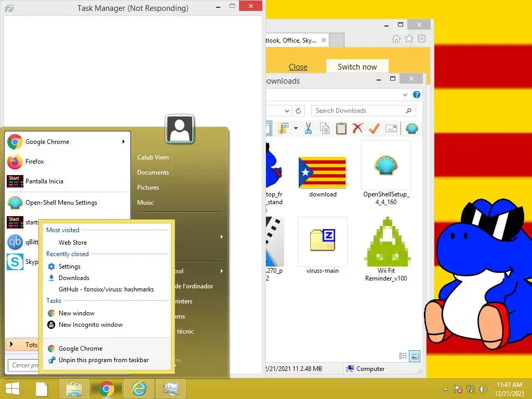This screenshot has height=399, width=532.
Task: Click the Task Manager taskbar icon
Action: click(170, 389)
